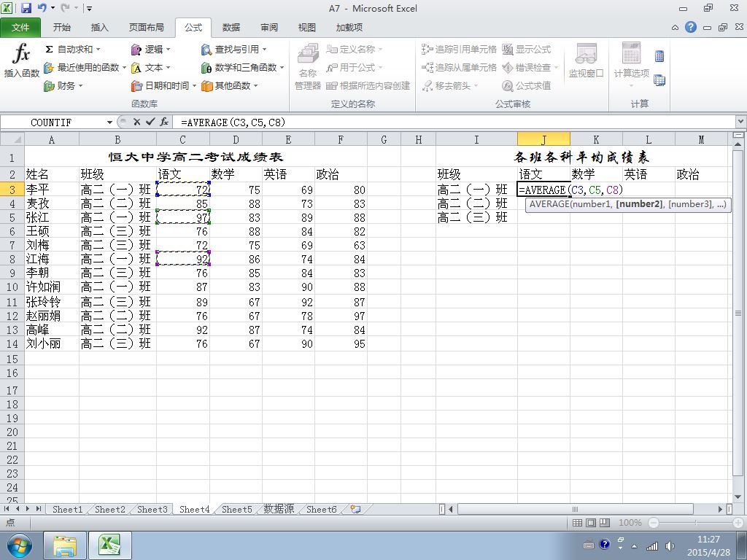Click the Select All corner button
The image size is (747, 560).
point(12,139)
